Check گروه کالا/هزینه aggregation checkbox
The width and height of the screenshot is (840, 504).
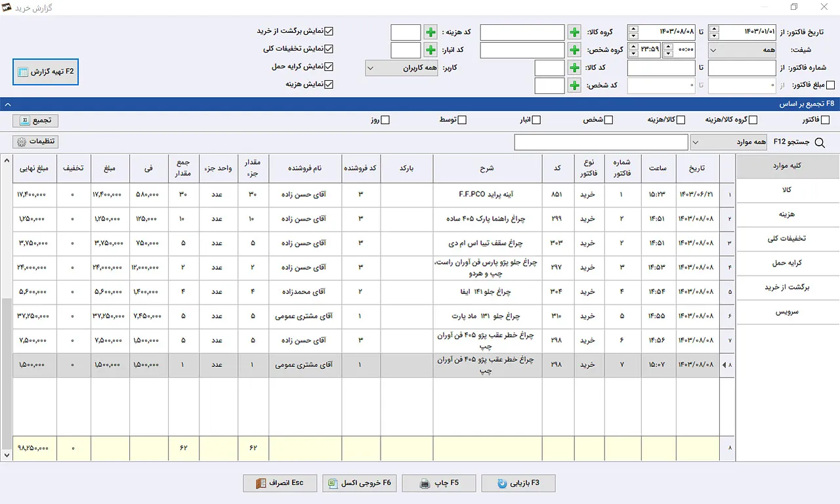click(x=753, y=120)
